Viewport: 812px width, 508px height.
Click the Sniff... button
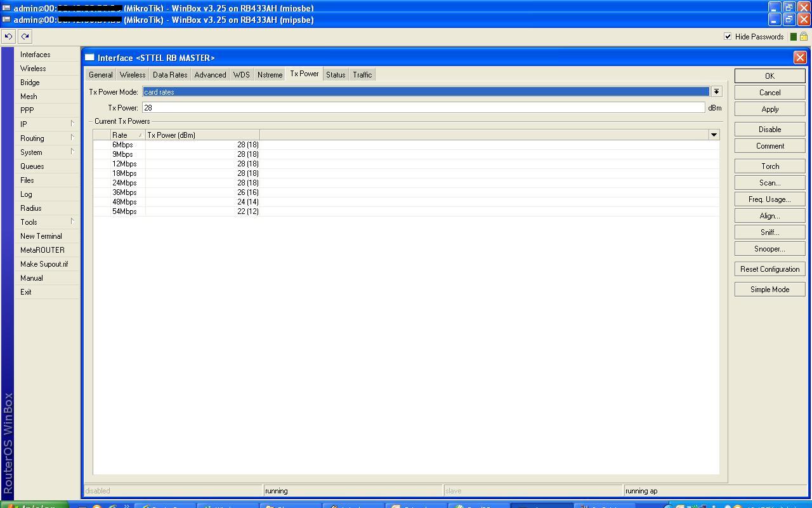769,232
